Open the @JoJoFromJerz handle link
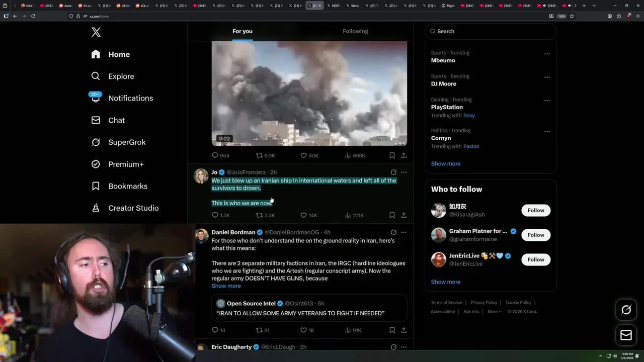The width and height of the screenshot is (644, 362). click(x=247, y=172)
